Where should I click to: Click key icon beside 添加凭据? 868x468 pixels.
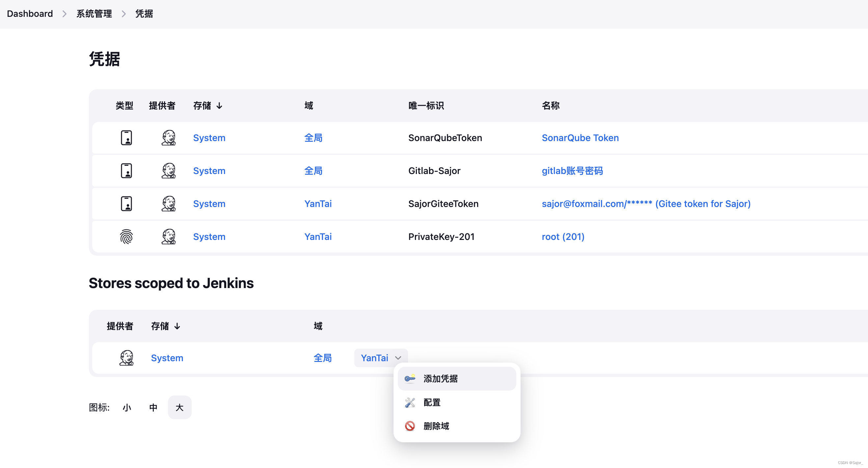point(410,379)
